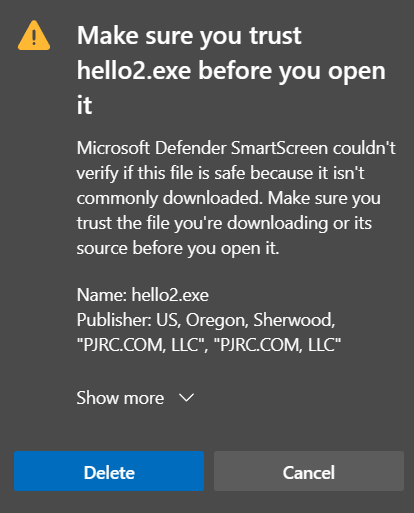Click the exclamation mark inside the warning icon

click(34, 37)
